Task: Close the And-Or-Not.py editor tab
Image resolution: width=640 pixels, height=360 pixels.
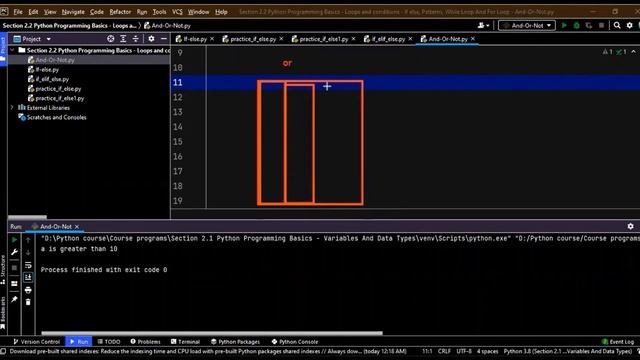Action: pos(473,39)
